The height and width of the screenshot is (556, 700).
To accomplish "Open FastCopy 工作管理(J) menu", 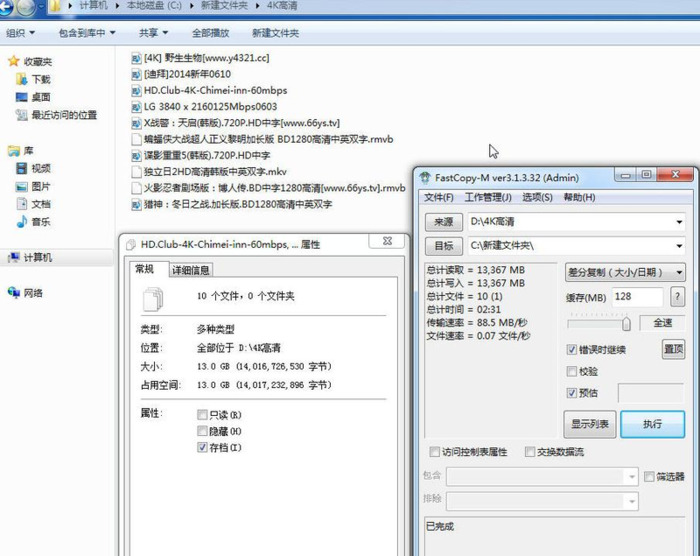I will point(488,197).
